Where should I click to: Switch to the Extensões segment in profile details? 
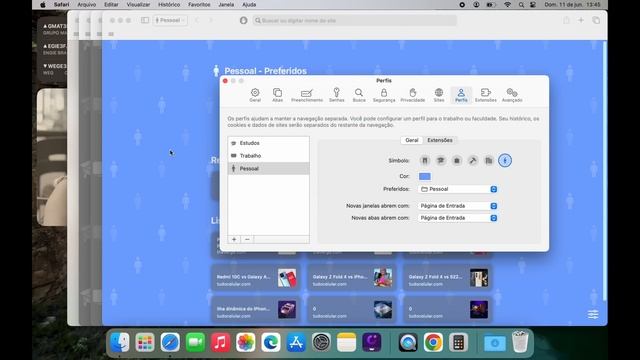click(x=440, y=140)
